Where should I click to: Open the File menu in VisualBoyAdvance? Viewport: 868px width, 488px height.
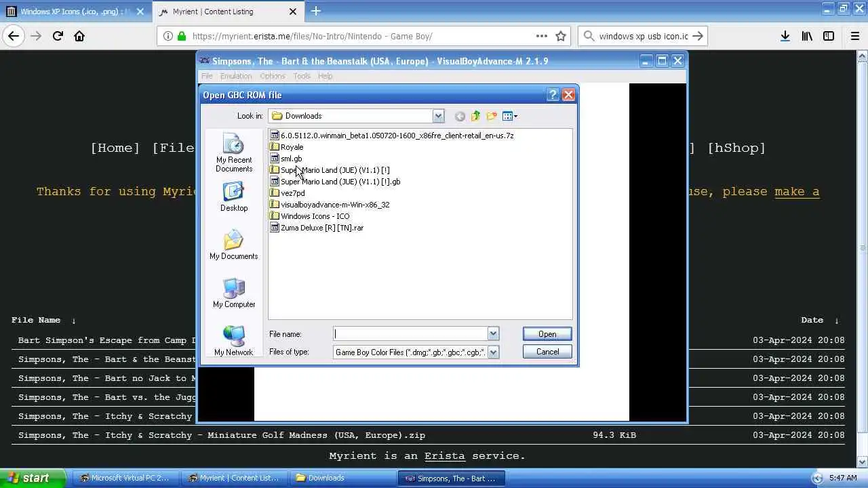(x=207, y=76)
